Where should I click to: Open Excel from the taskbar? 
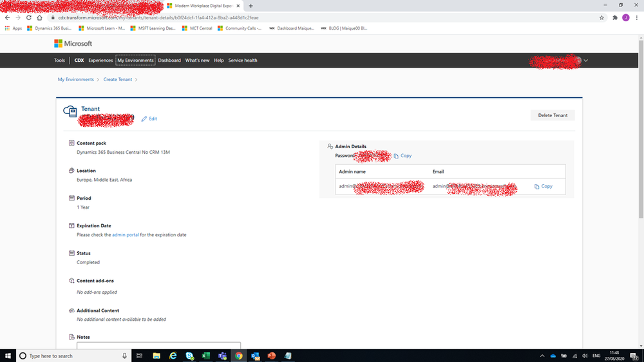[206, 356]
